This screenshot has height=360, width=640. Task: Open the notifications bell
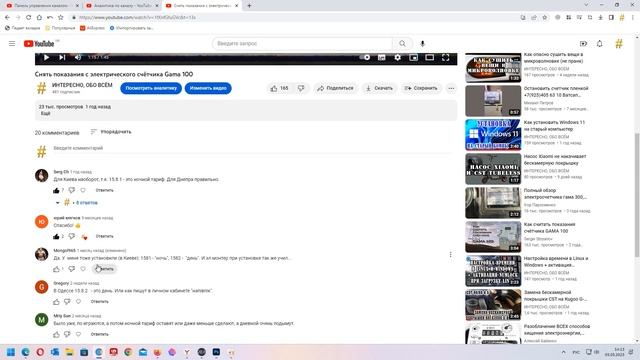(600, 44)
